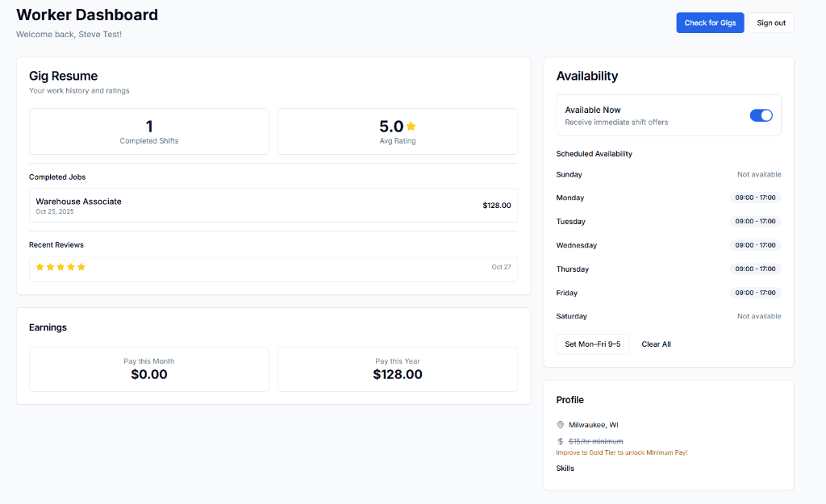The width and height of the screenshot is (826, 504).
Task: Set availability to Mon–Fri 9–5
Action: (592, 344)
